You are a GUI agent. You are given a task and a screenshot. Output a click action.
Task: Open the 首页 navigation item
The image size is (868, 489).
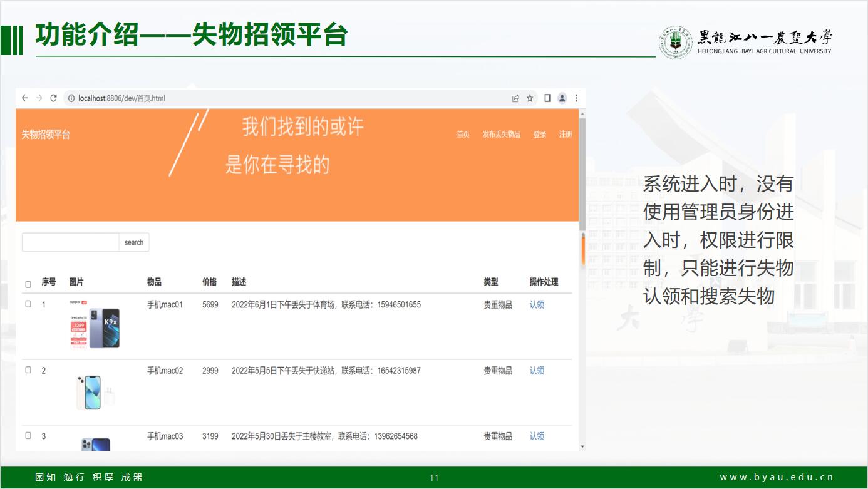point(463,135)
